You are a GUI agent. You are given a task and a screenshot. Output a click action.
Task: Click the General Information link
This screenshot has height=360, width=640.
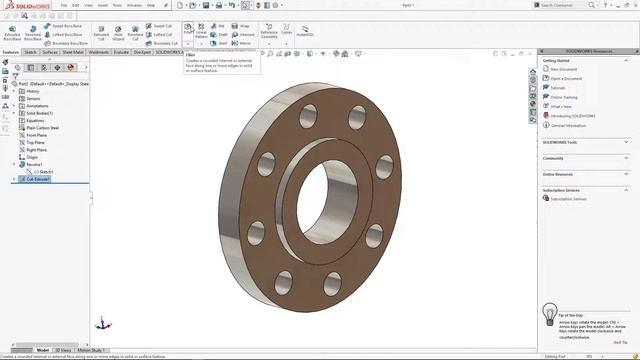(x=569, y=126)
